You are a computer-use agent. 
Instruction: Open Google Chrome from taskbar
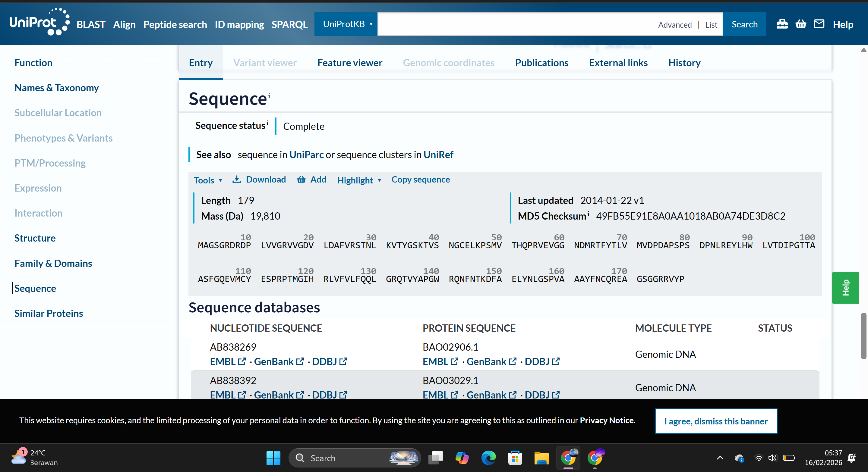tap(568, 458)
